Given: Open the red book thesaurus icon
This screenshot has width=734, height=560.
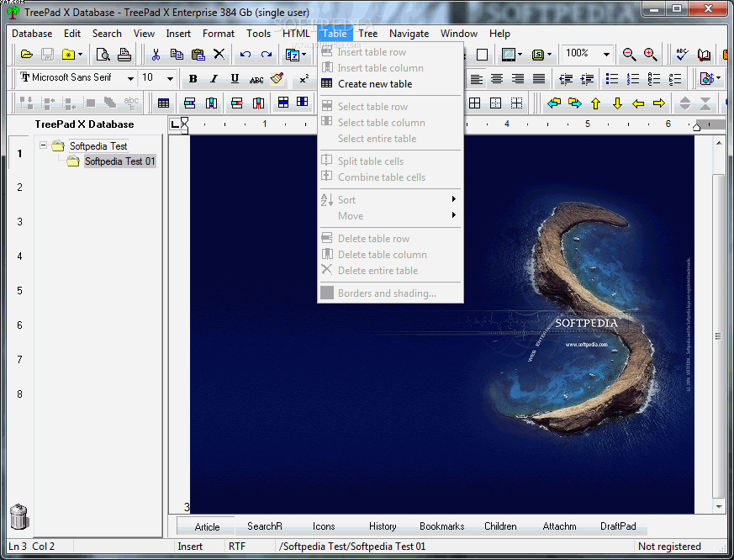Looking at the screenshot, I should pyautogui.click(x=704, y=55).
